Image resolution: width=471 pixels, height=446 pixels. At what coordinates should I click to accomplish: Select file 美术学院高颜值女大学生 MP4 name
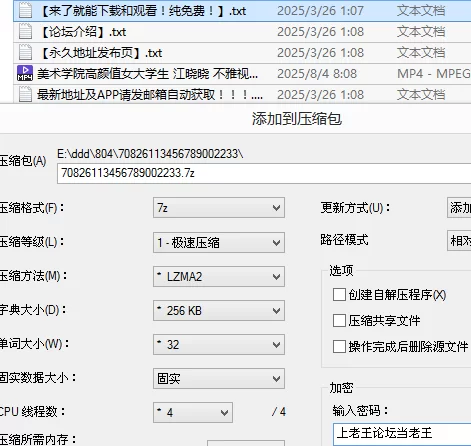[147, 74]
